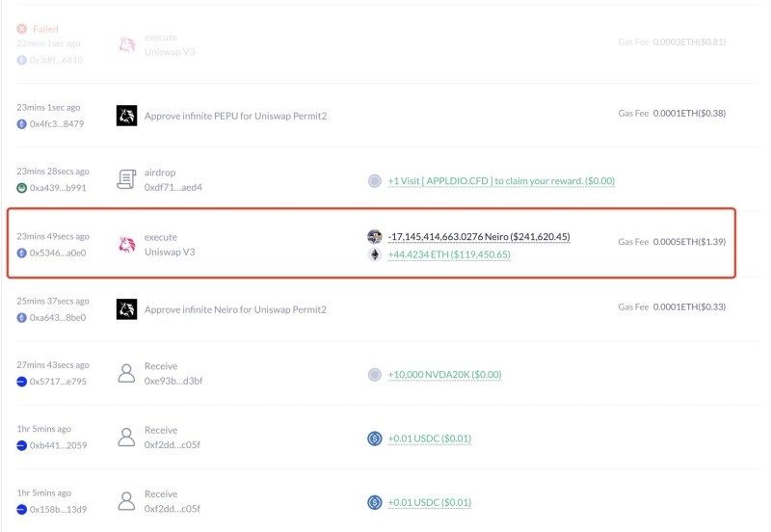Screen dimensions: 771x532
Task: Open the -17,145,414,663.0276 Neiro amount link
Action: point(479,237)
